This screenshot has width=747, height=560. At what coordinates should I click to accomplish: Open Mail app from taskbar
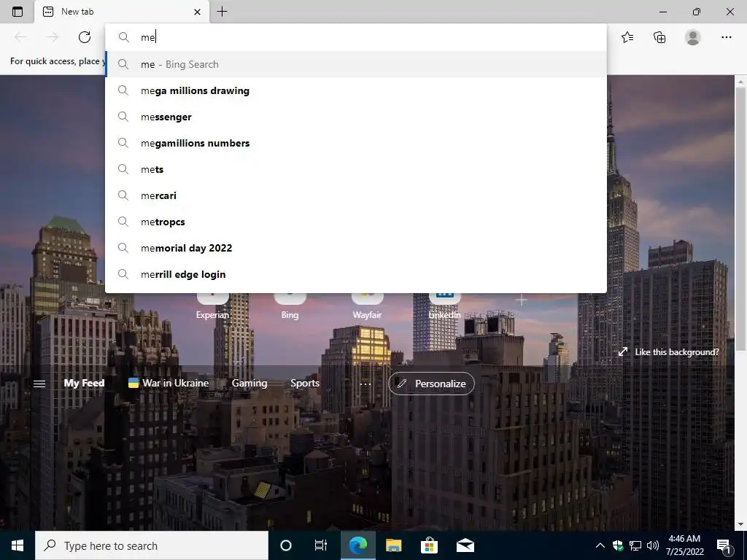pos(465,545)
